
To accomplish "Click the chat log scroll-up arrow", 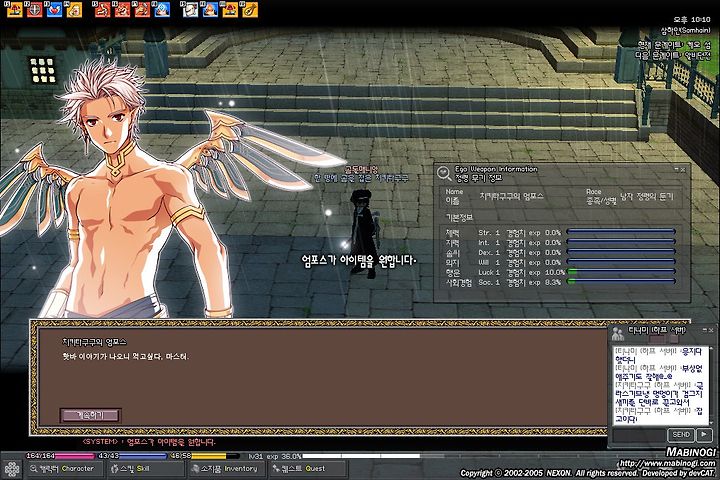I will point(712,350).
